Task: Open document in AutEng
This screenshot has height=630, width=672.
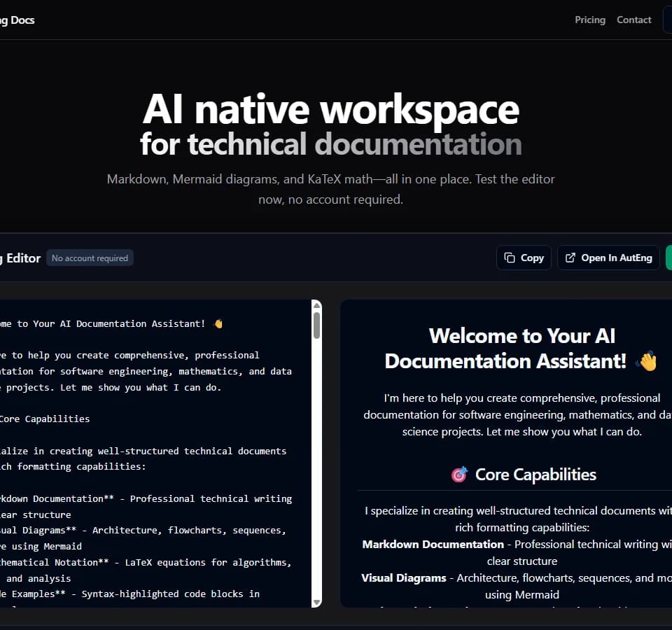Action: tap(608, 258)
